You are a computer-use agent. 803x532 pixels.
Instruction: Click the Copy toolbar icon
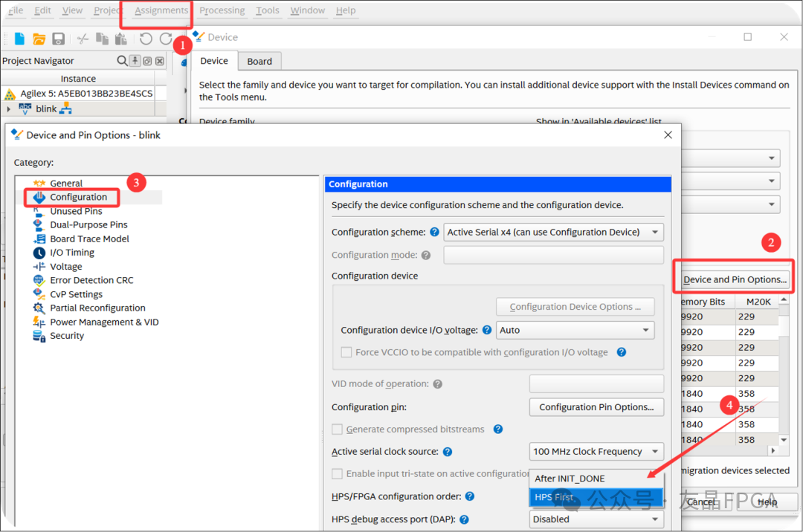point(102,39)
